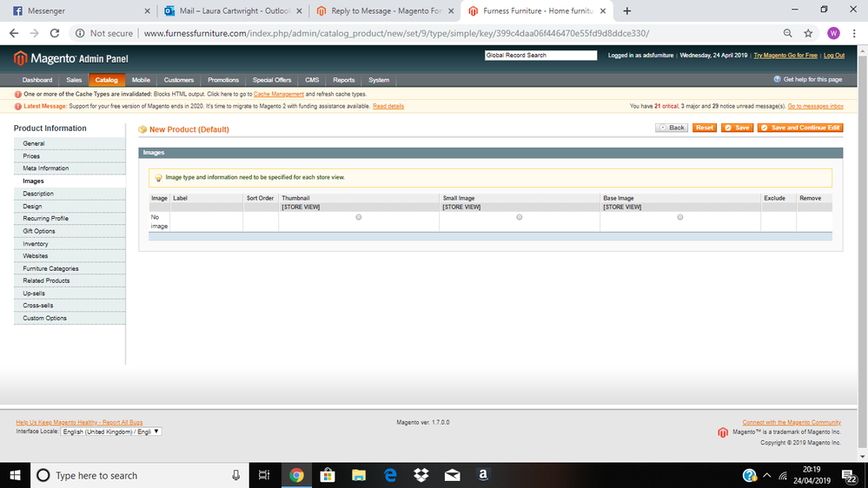Viewport: 868px width, 488px height.
Task: Open the notification center icon
Action: click(850, 476)
